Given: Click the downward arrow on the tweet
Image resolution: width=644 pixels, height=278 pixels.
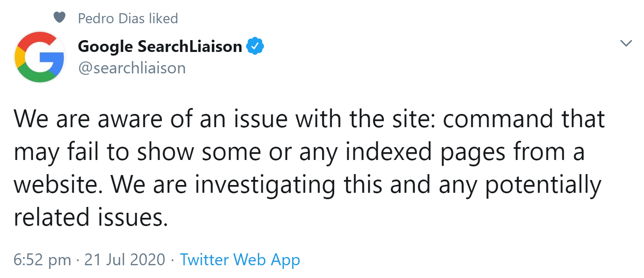Looking at the screenshot, I should click(626, 43).
